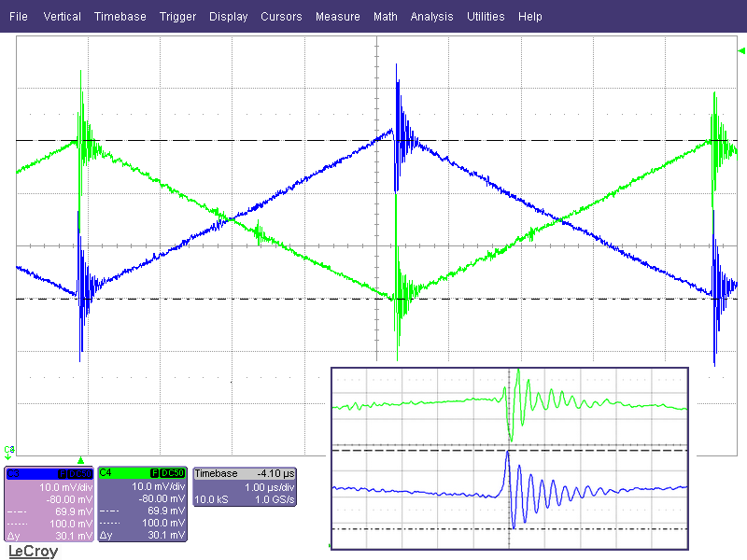Open the Math menu
Viewport: 747px width, 560px height.
tap(385, 17)
